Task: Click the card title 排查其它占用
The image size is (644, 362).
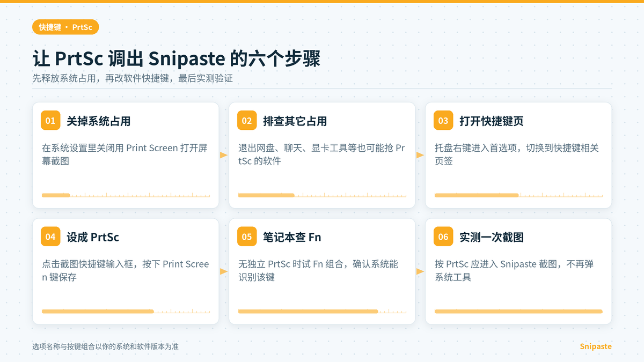Action: click(295, 121)
